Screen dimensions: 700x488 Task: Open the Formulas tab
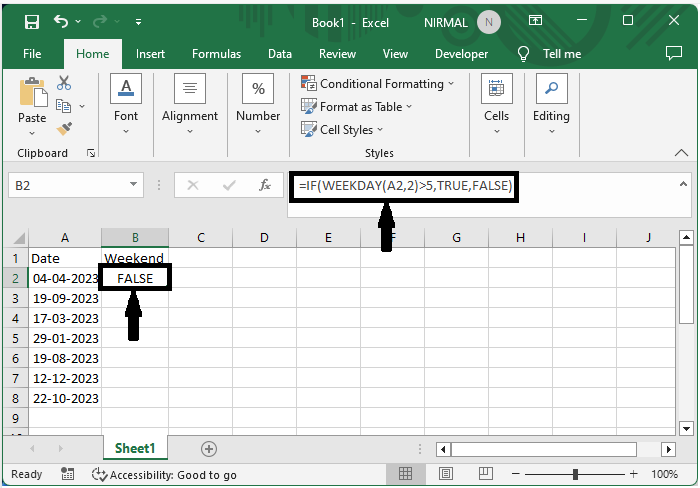(217, 54)
